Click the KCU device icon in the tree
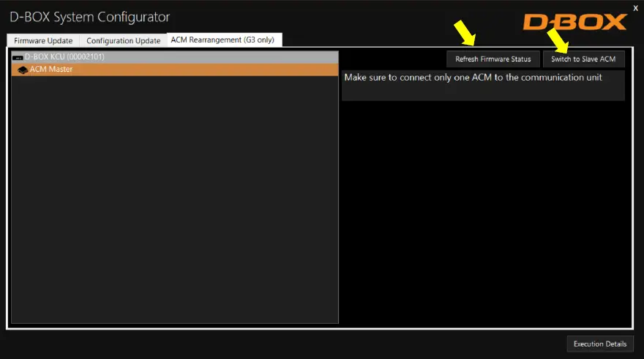Viewport: 644px width, 359px height. 18,58
